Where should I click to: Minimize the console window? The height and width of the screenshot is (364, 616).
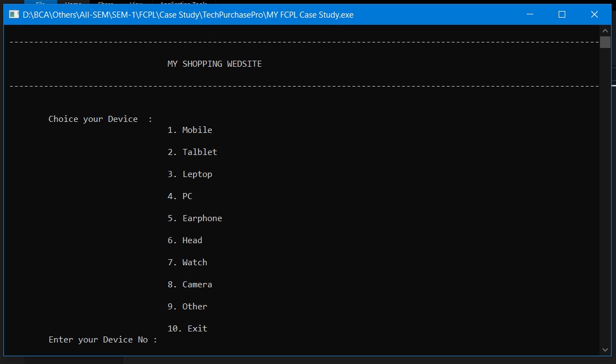coord(529,15)
